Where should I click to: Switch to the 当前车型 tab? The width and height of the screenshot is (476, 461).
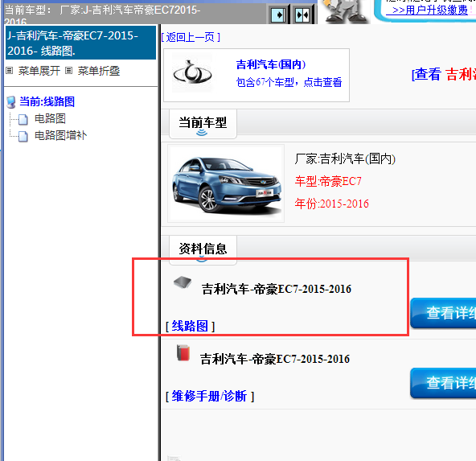click(203, 124)
